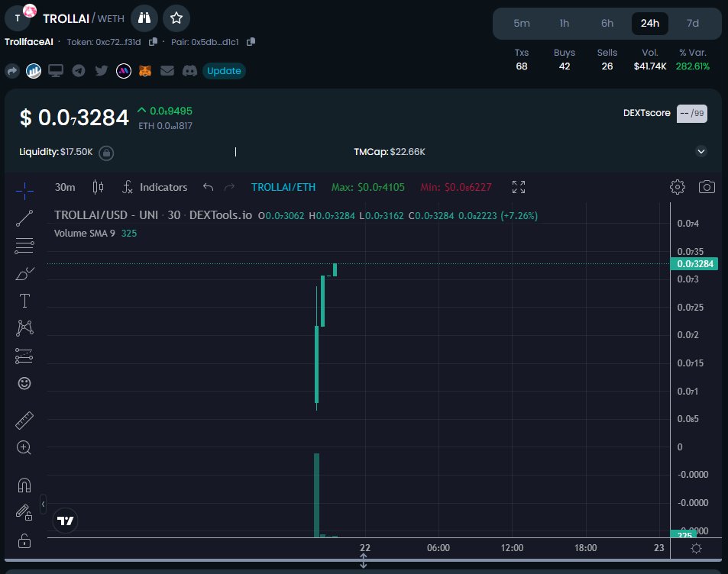728x574 pixels.
Task: Click the Update button
Action: point(224,71)
